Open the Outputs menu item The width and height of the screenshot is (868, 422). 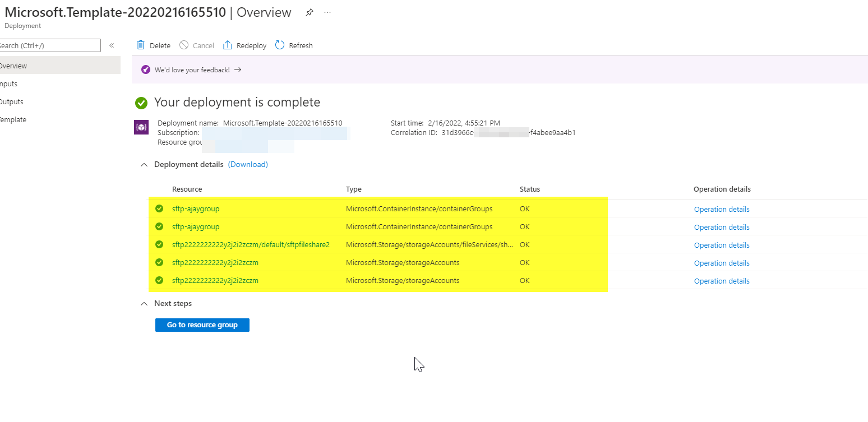(60, 101)
